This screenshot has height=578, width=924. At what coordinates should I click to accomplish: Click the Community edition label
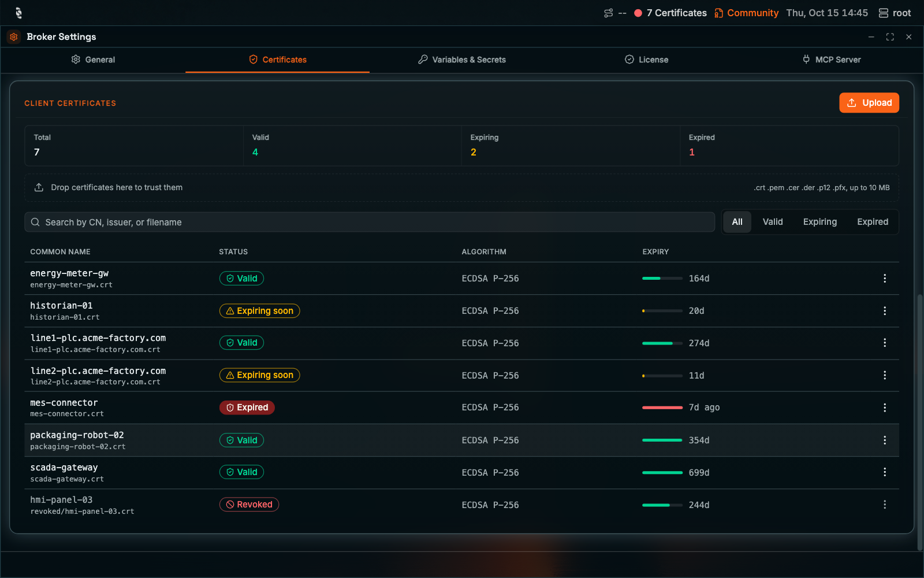click(746, 13)
